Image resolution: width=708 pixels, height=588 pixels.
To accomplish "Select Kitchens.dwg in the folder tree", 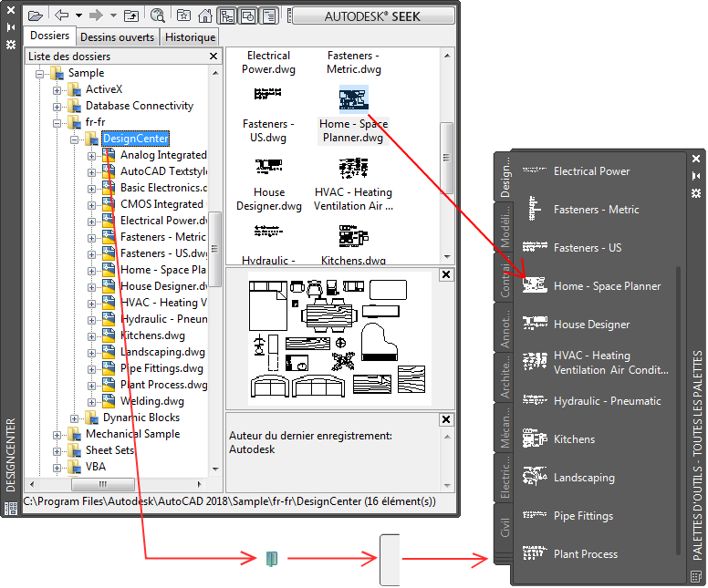I will coord(152,335).
